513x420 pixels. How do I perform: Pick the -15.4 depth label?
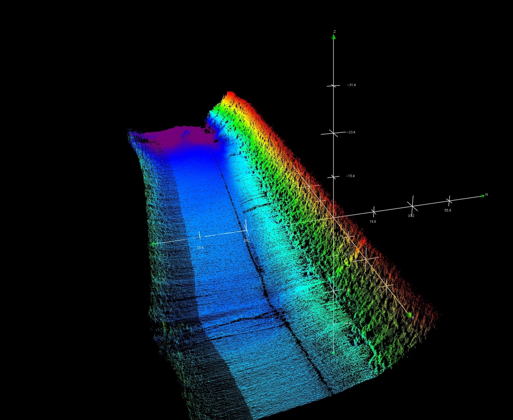click(350, 176)
